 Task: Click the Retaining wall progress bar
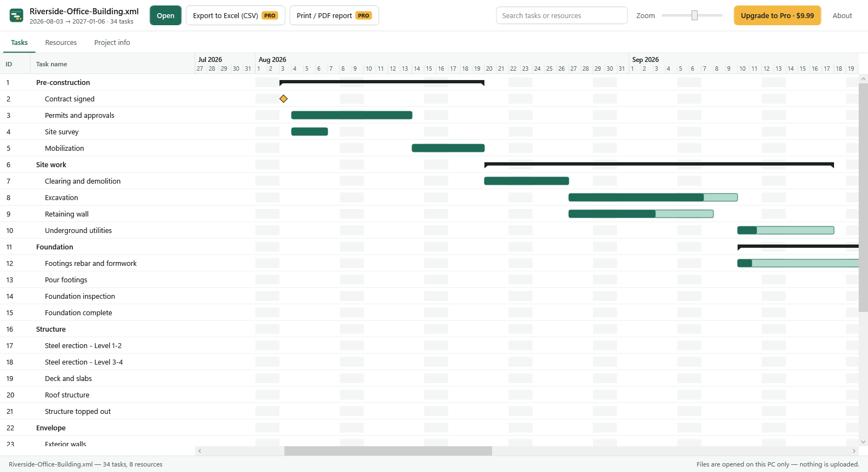point(641,214)
